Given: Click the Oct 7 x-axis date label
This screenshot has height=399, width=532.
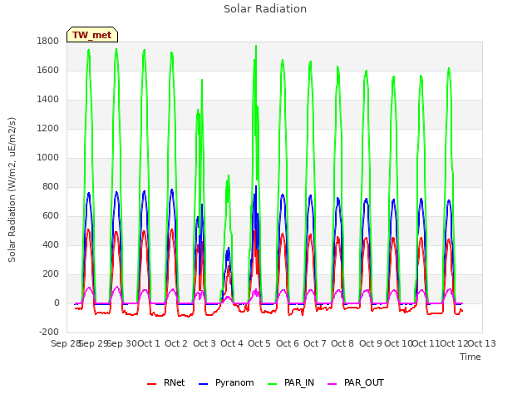Looking at the screenshot, I should (315, 343).
